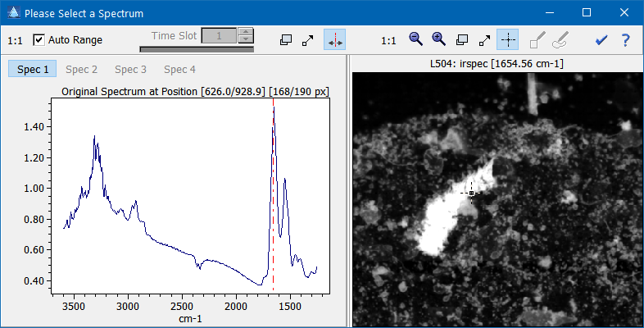Click the application icon in the title bar
Viewport: 644px width, 328px height.
pyautogui.click(x=14, y=13)
